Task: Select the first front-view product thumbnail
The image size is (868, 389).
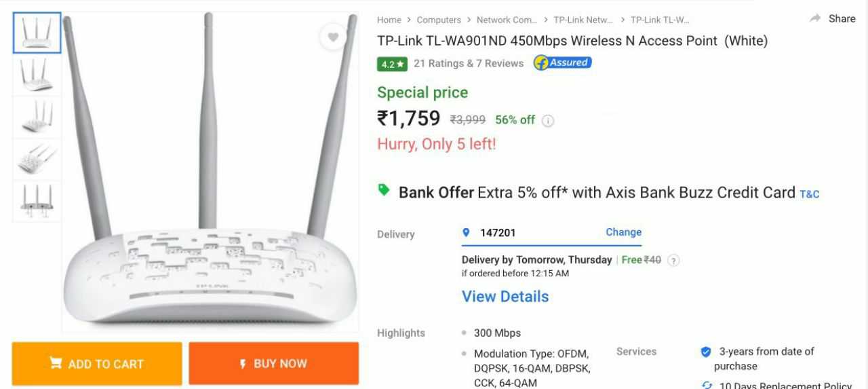Action: [37, 33]
